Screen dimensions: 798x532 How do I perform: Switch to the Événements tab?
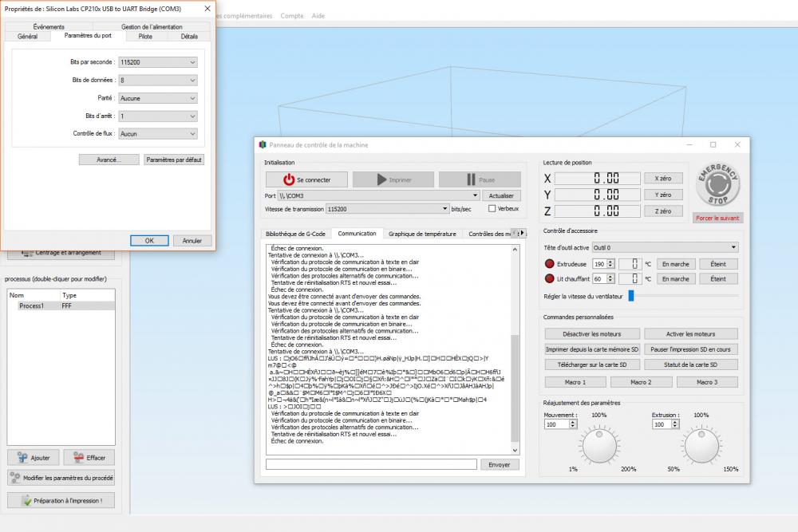49,26
